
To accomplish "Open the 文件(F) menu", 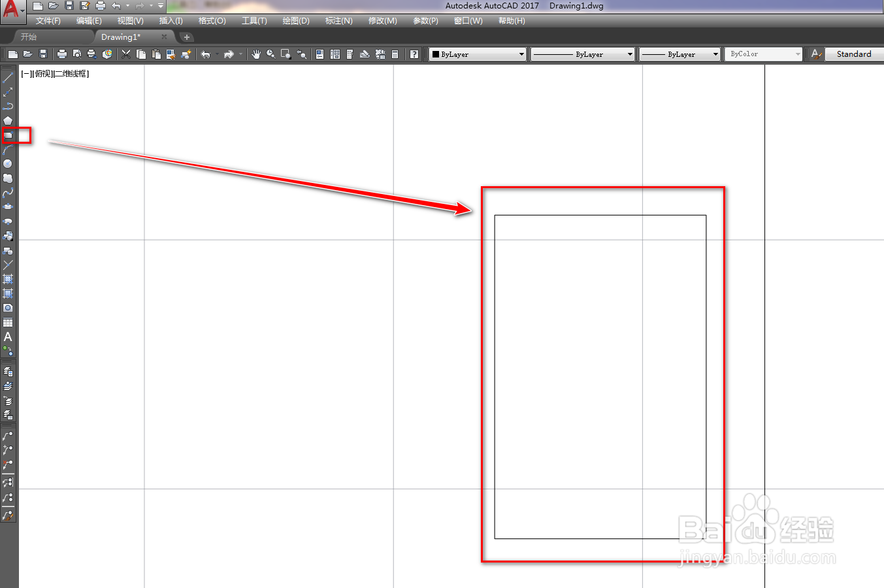I will [x=48, y=21].
